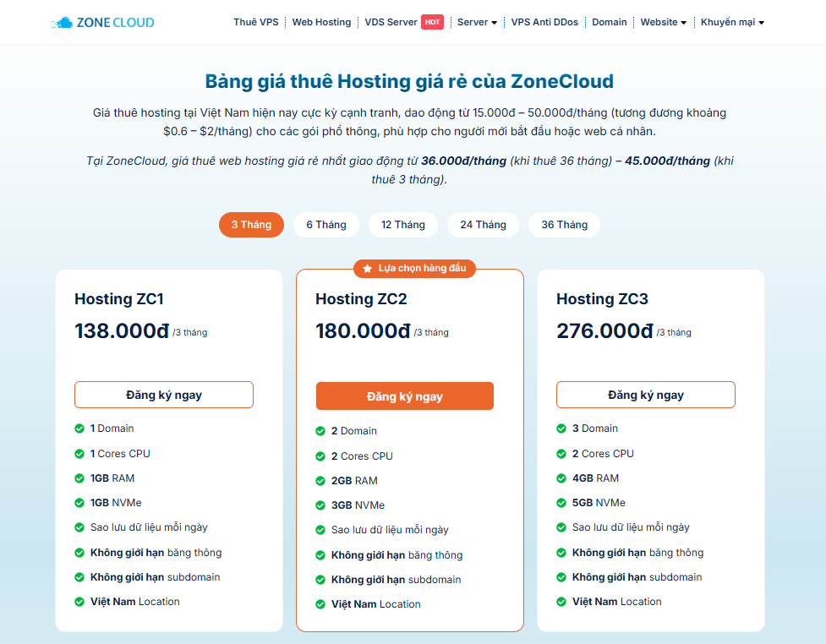Image resolution: width=826 pixels, height=644 pixels.
Task: Click the green check beside 2GB RAM
Action: coord(320,481)
